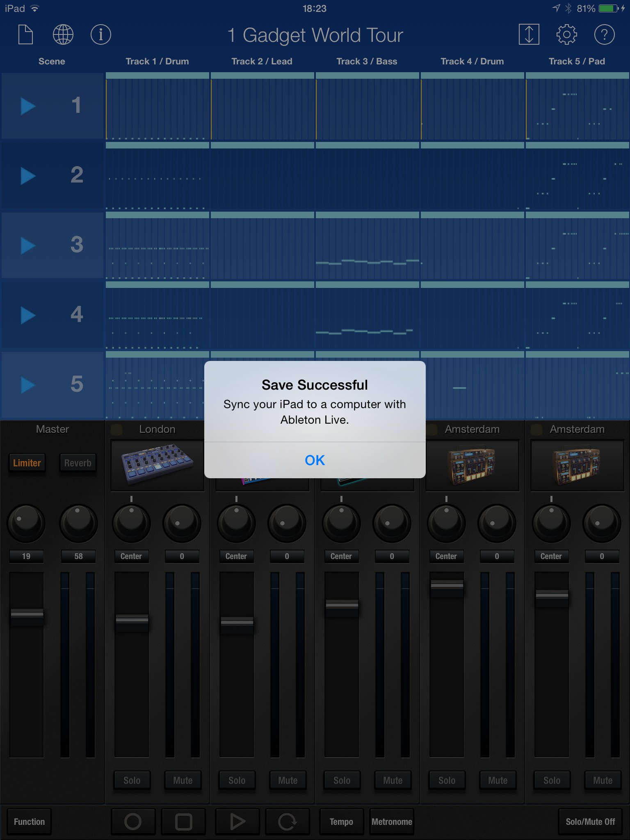Click the Track 3 Bass volume fader
This screenshot has height=840, width=630.
[342, 607]
